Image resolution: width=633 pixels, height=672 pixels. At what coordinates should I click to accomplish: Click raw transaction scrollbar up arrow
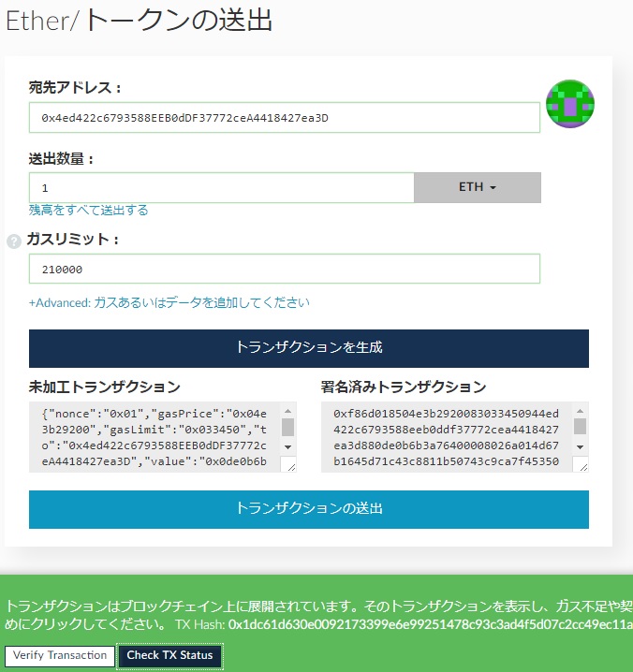287,411
